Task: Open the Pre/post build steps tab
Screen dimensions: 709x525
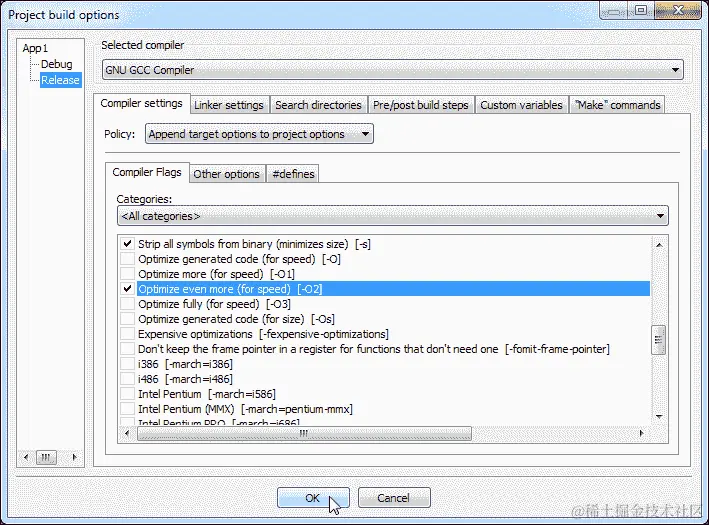Action: click(x=421, y=105)
